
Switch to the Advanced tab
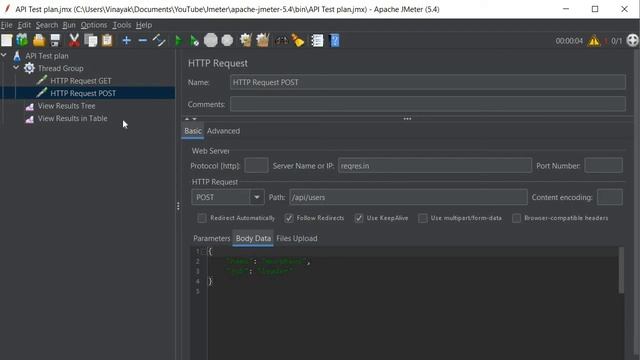223,131
